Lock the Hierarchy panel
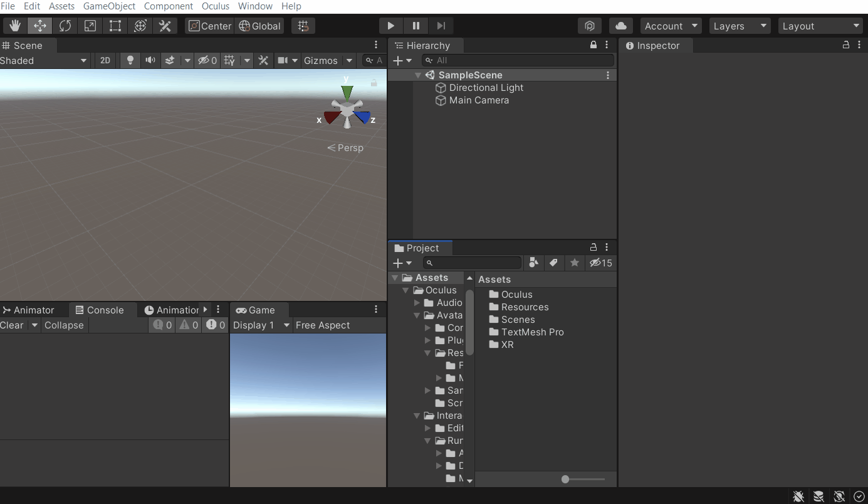 [x=593, y=45]
